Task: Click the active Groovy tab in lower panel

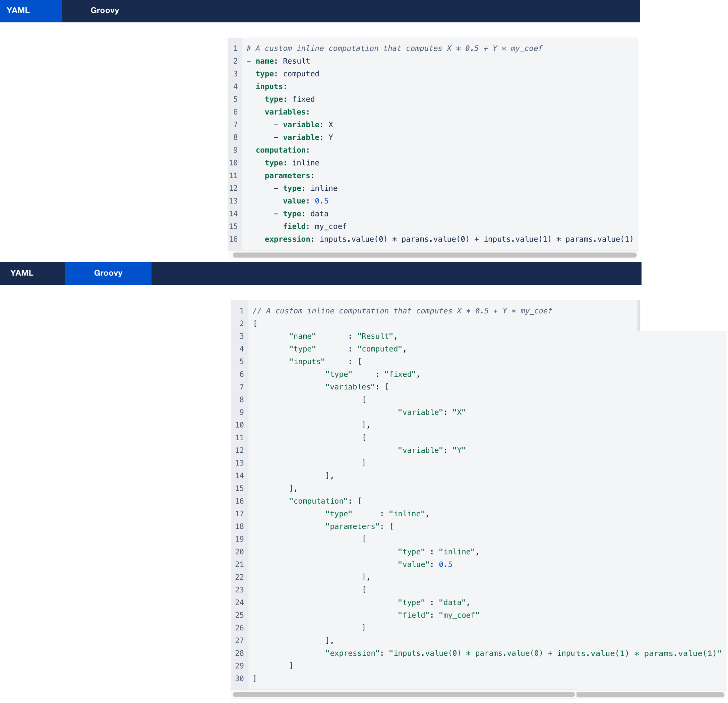Action: pos(108,273)
